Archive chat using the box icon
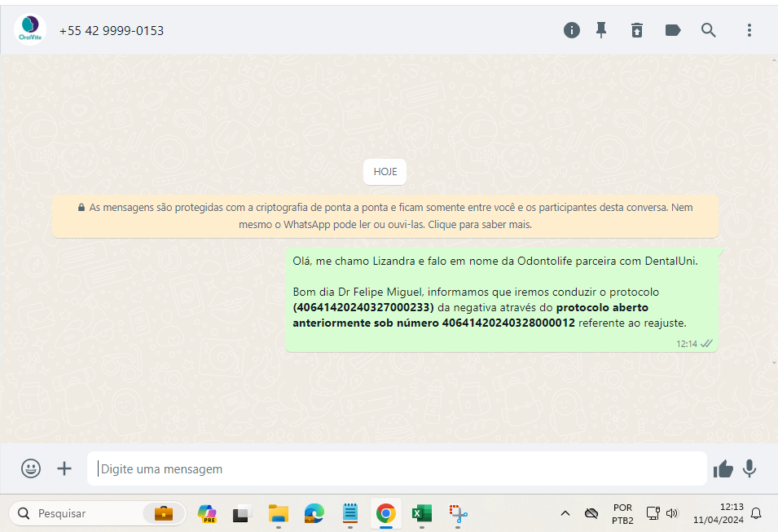Viewport: 778px width, 532px height. 636,30
